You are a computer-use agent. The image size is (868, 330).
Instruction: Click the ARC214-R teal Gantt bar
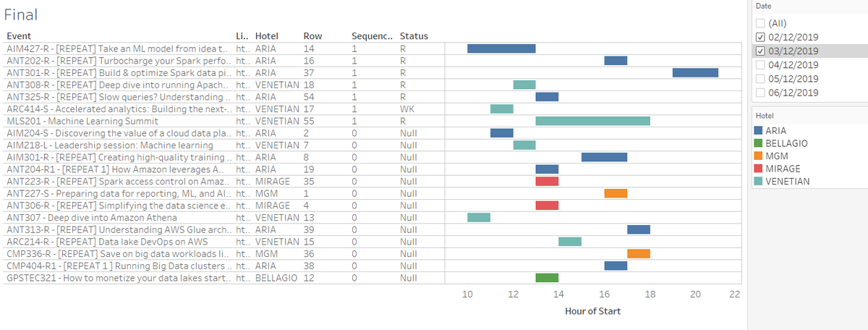[570, 242]
